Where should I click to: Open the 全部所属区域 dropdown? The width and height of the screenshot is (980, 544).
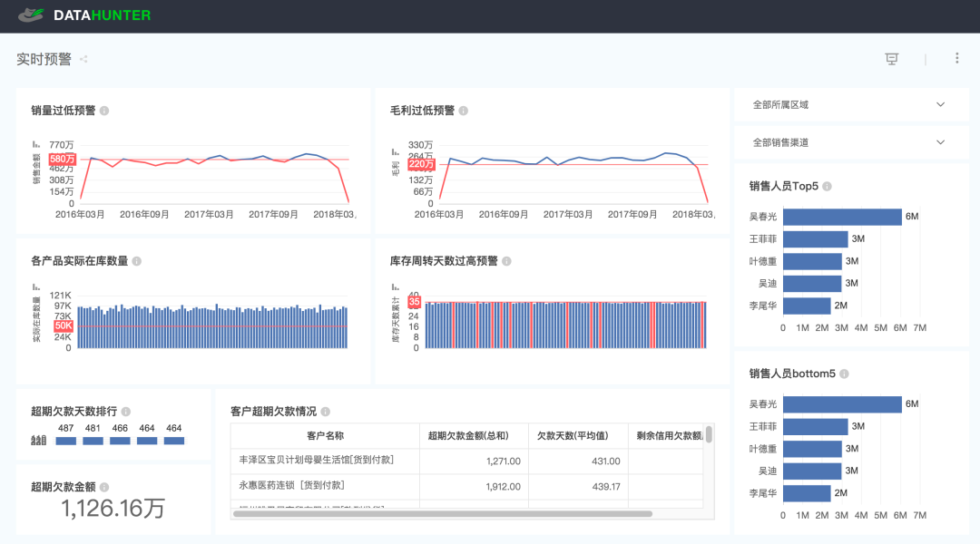850,105
